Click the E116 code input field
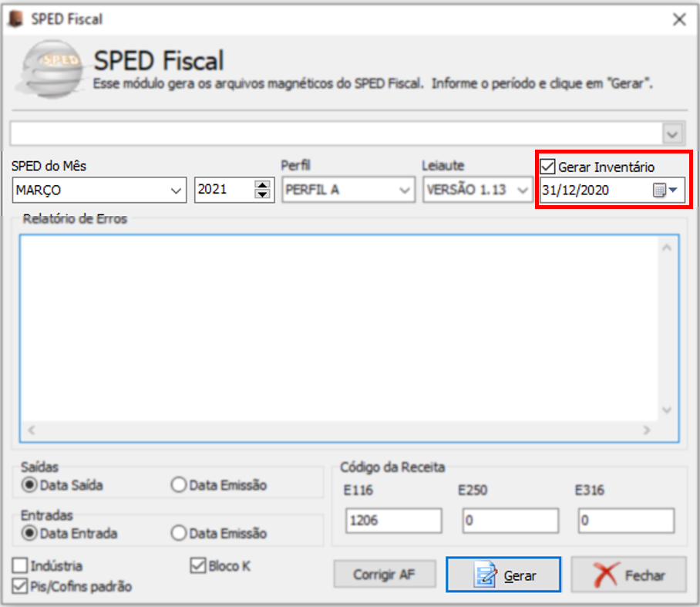The image size is (700, 607). (x=393, y=521)
